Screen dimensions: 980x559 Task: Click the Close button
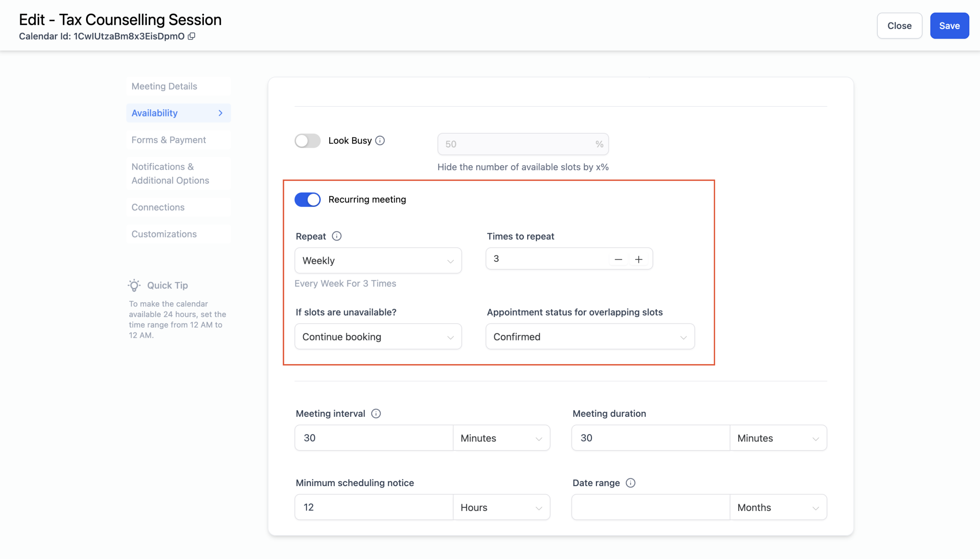click(899, 26)
